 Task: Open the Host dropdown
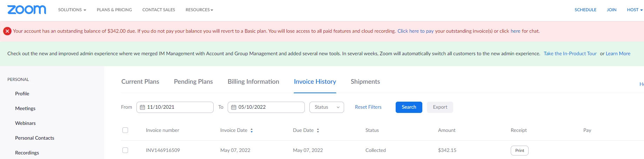pyautogui.click(x=635, y=10)
